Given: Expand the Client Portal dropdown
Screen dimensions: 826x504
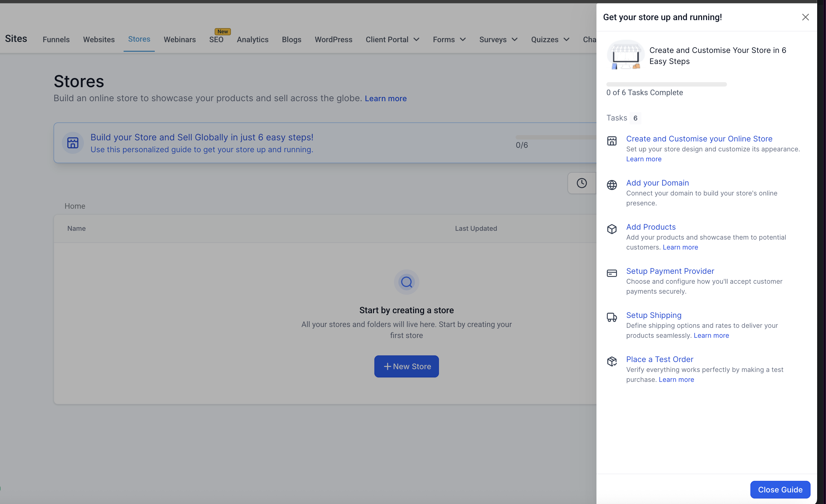Looking at the screenshot, I should [x=392, y=39].
